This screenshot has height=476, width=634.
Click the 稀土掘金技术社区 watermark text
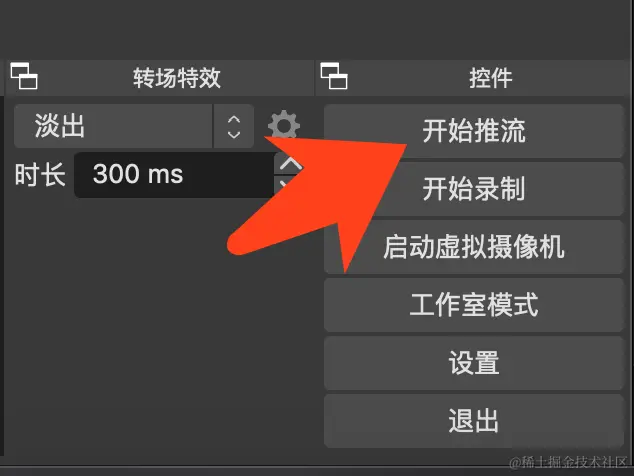click(568, 461)
